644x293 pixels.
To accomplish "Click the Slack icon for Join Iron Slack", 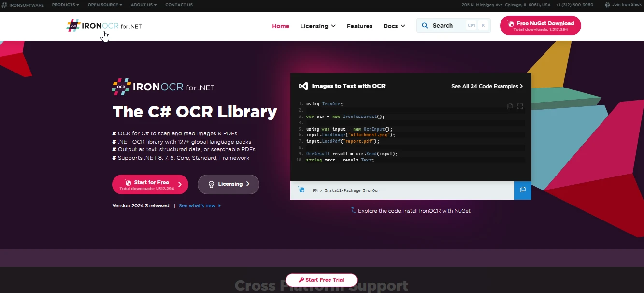I will pyautogui.click(x=607, y=5).
